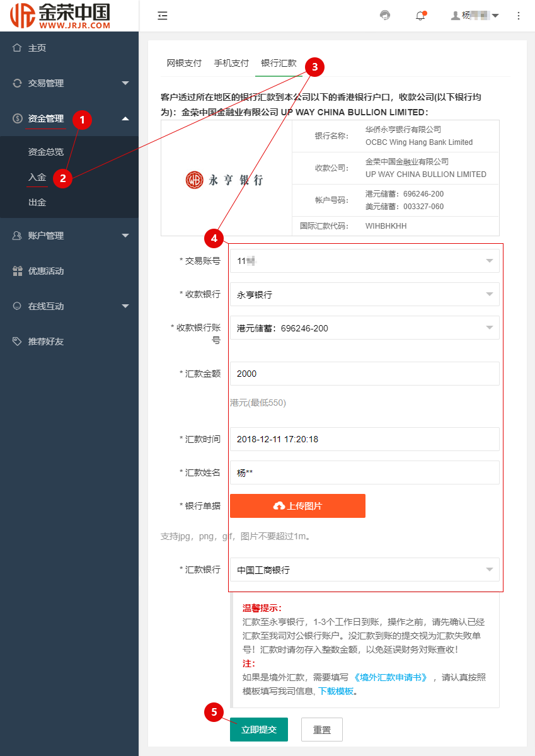Click the 上传图片 upload button

click(x=297, y=506)
